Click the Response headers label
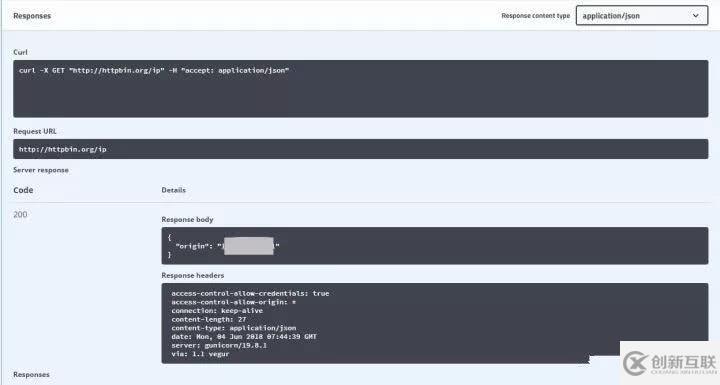The height and width of the screenshot is (385, 720). (x=193, y=276)
